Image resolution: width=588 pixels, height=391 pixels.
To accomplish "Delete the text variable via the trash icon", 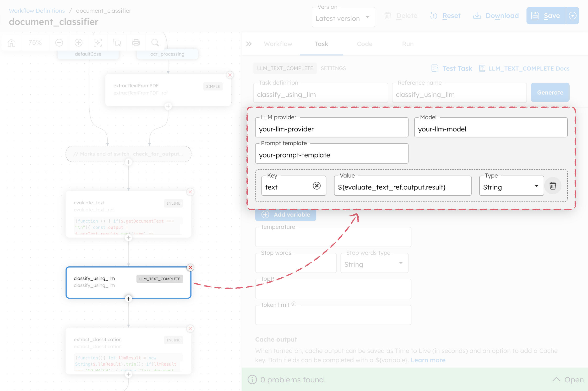I will (x=553, y=185).
